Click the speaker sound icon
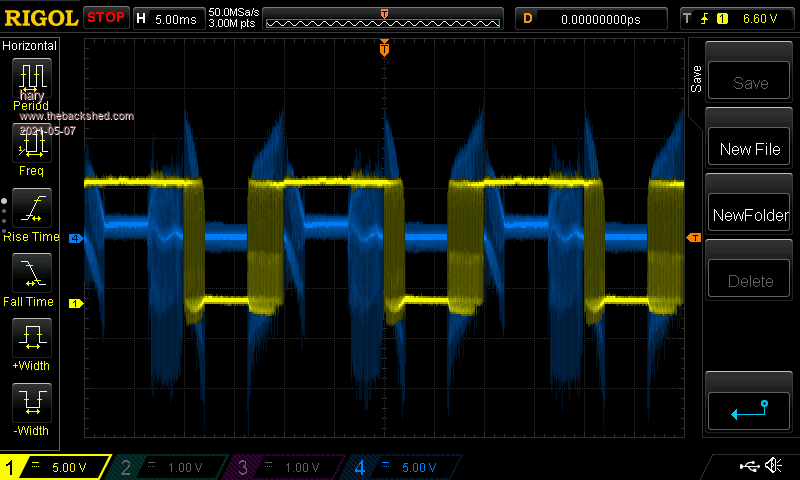Image resolution: width=800 pixels, height=480 pixels. [773, 466]
